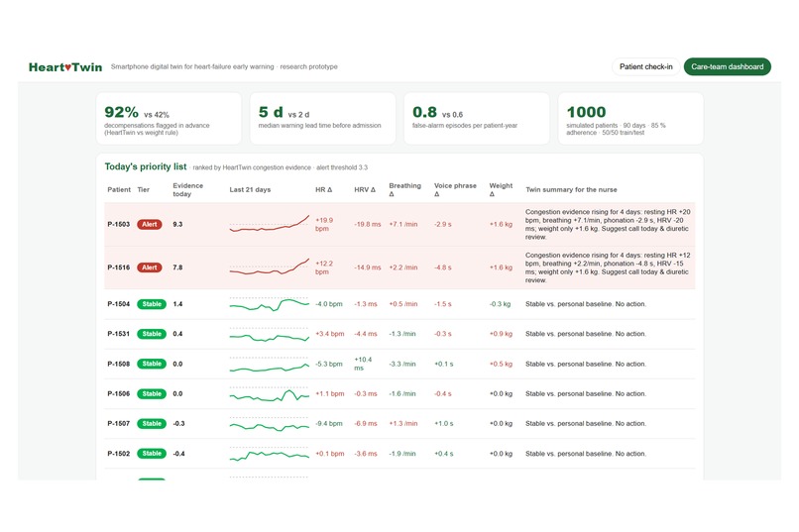Click patient ID P-1504
The width and height of the screenshot is (799, 532).
(119, 304)
